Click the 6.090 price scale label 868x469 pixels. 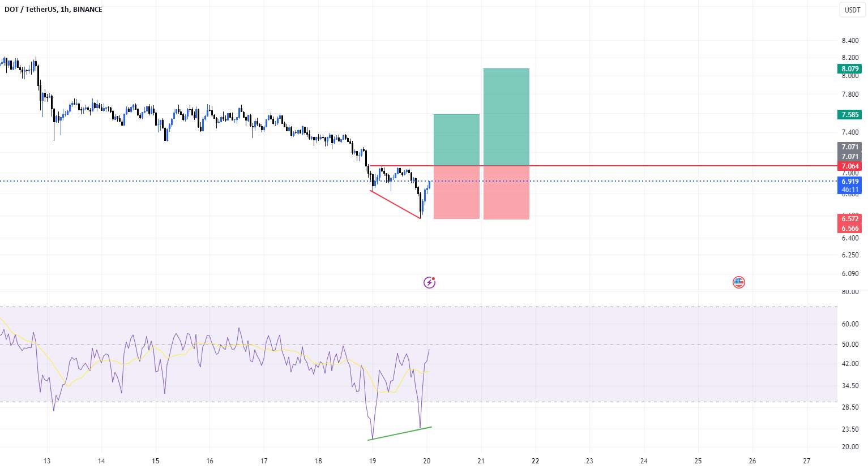[x=850, y=274]
